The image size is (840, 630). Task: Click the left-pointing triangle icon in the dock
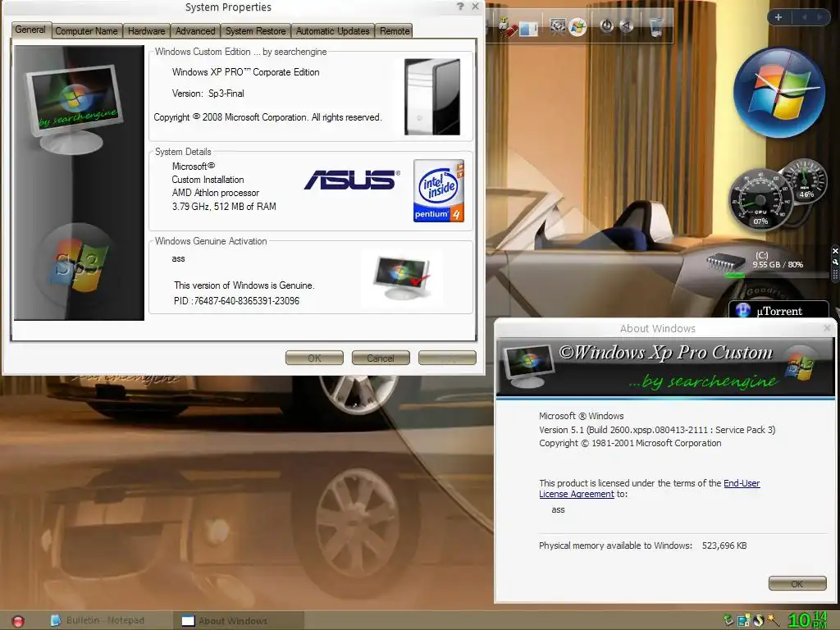[x=626, y=25]
